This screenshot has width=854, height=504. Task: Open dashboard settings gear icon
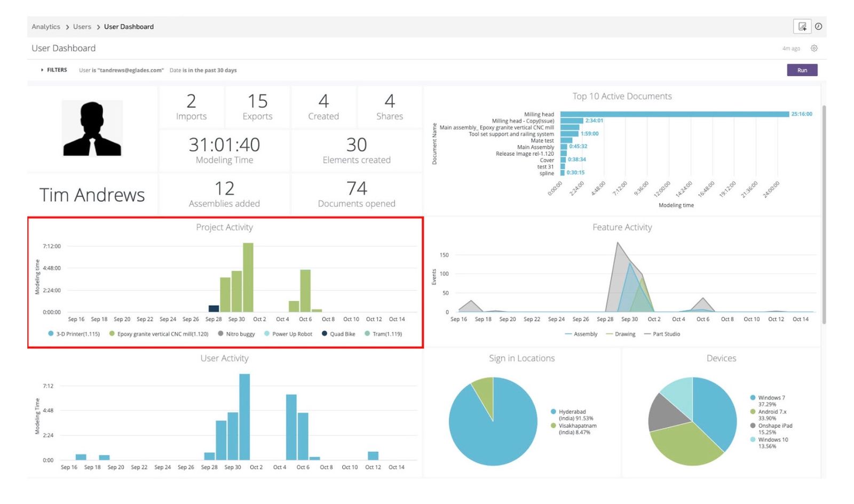pyautogui.click(x=814, y=49)
